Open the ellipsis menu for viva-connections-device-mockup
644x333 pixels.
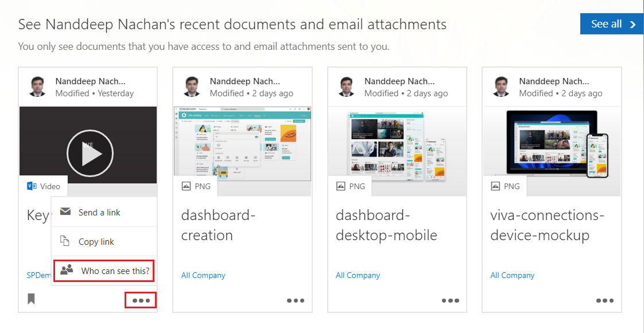pos(604,300)
